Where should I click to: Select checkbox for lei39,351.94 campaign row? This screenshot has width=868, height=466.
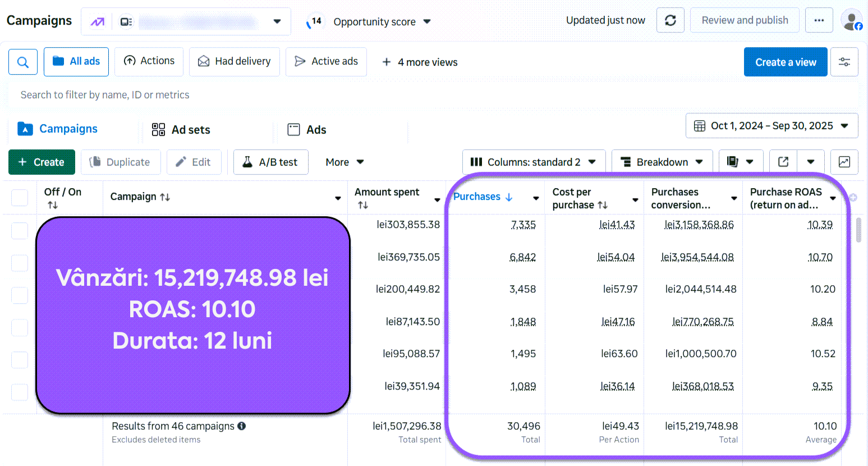click(x=20, y=392)
